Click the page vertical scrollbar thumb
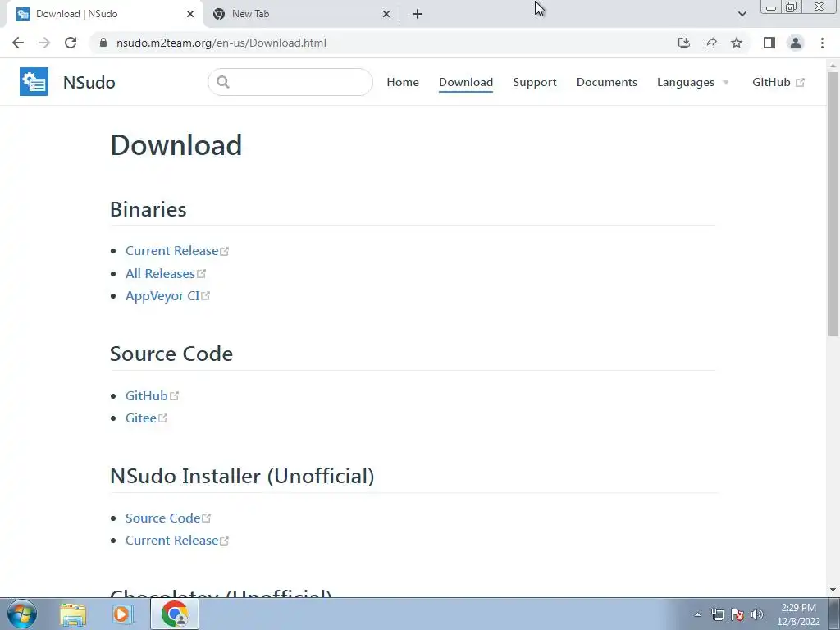Image resolution: width=840 pixels, height=630 pixels. 833,203
